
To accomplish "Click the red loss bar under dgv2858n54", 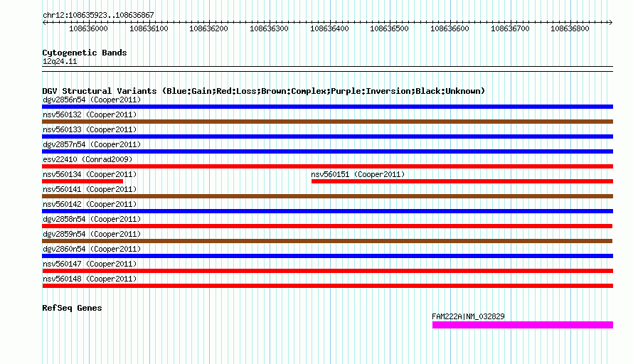I will 327,226.
